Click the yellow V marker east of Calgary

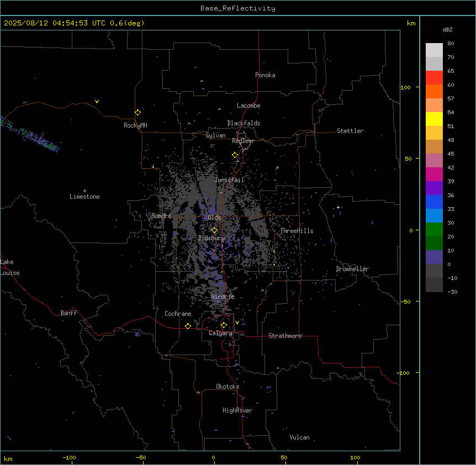point(237,323)
